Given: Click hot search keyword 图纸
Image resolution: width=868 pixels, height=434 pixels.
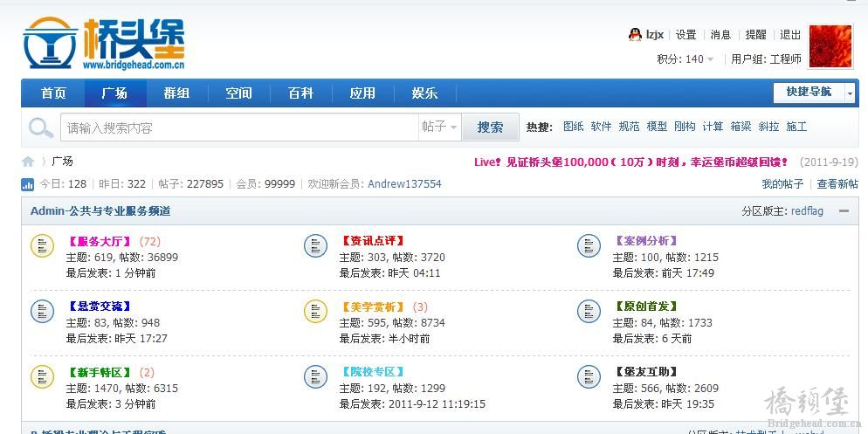Looking at the screenshot, I should [x=574, y=127].
